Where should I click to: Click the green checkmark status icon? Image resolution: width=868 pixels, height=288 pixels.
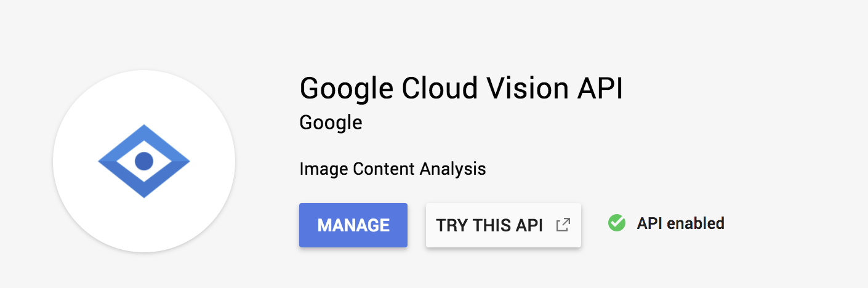point(616,223)
